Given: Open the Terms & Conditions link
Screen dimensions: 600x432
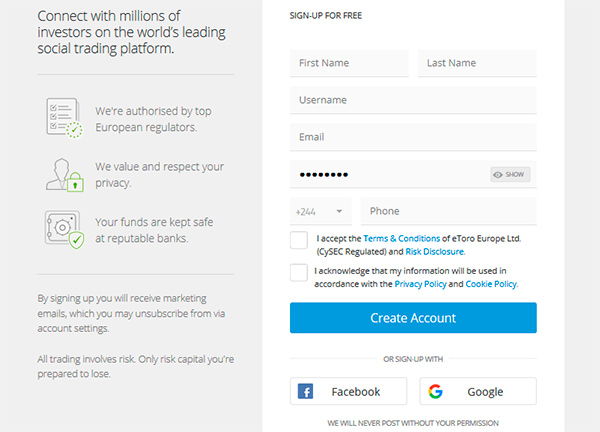Looking at the screenshot, I should pyautogui.click(x=401, y=238).
